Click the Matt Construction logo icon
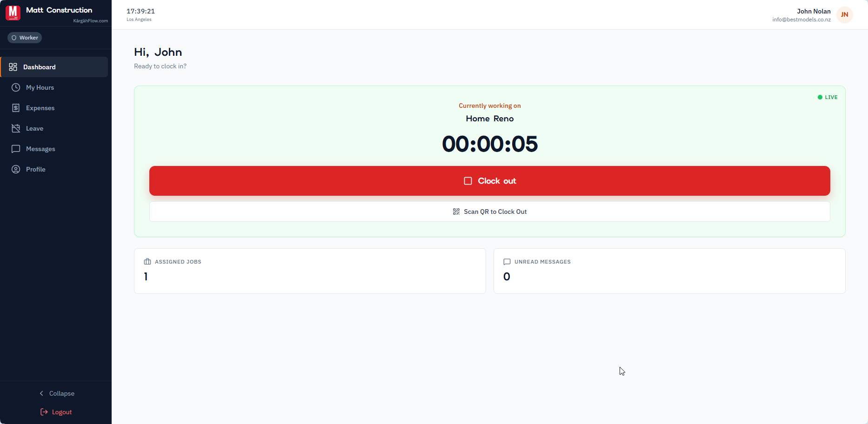868x424 pixels. 13,13
